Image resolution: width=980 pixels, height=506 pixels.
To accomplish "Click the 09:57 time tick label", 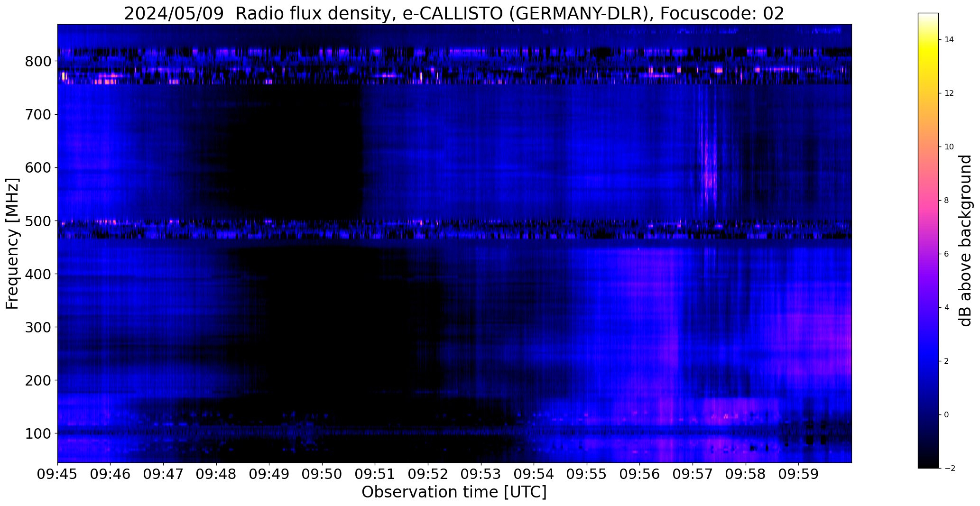I will point(693,474).
